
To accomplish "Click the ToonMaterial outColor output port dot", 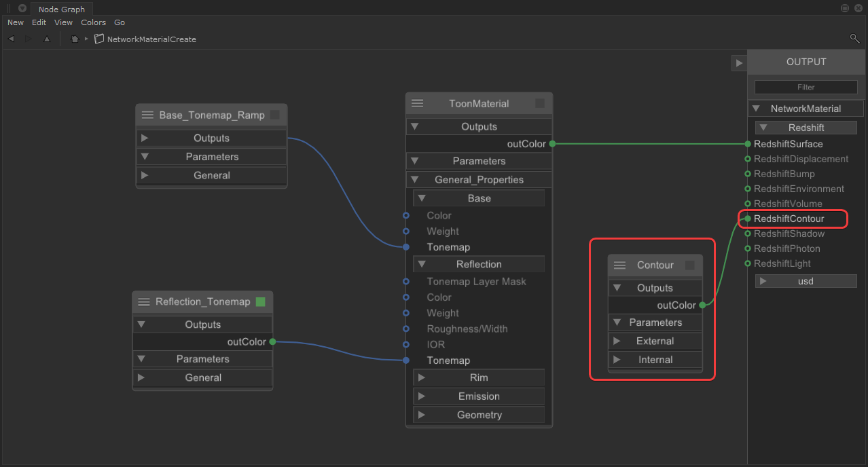I will tap(552, 144).
